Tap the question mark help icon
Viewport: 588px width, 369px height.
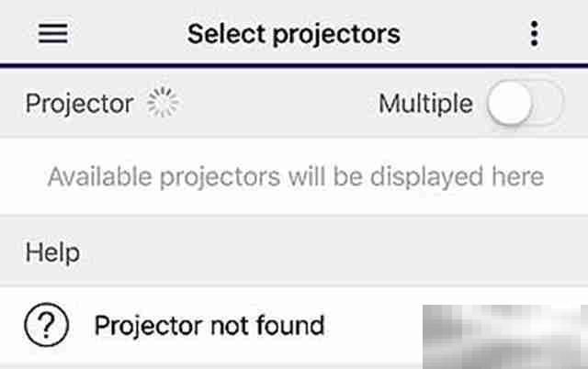pyautogui.click(x=46, y=325)
